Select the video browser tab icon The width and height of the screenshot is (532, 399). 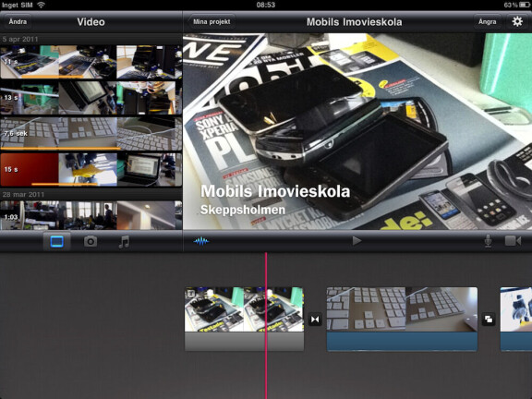tap(56, 242)
